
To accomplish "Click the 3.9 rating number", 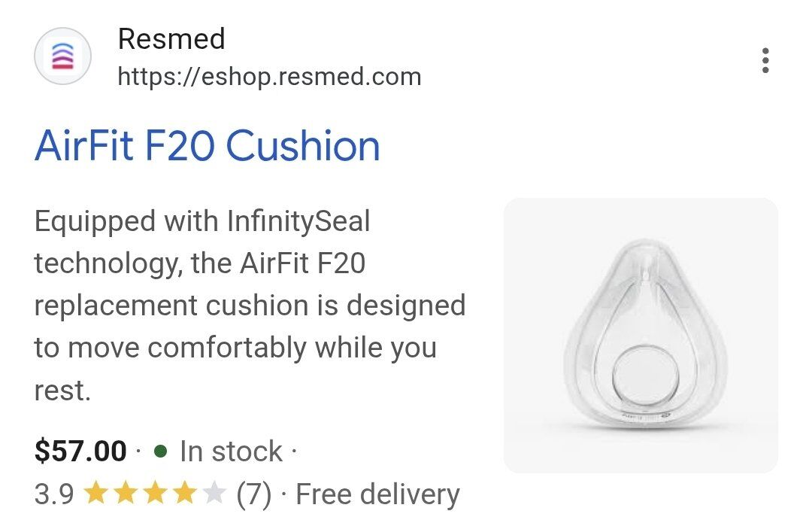I will coord(54,494).
